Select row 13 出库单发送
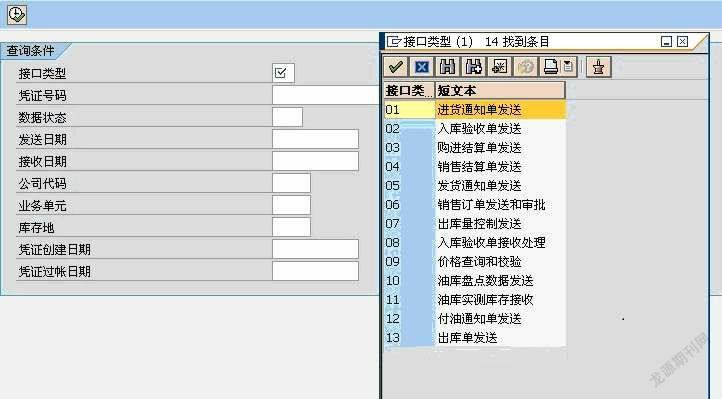Screen dimensions: 722x399 (x=475, y=338)
